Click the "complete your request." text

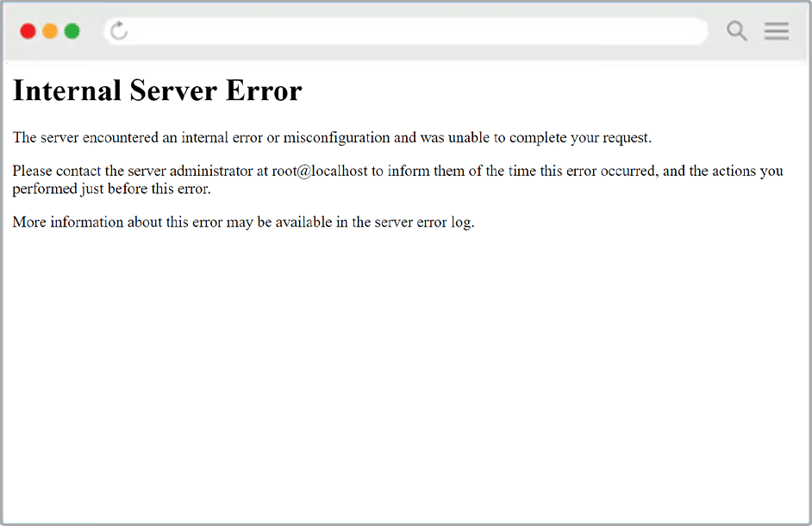(x=580, y=138)
